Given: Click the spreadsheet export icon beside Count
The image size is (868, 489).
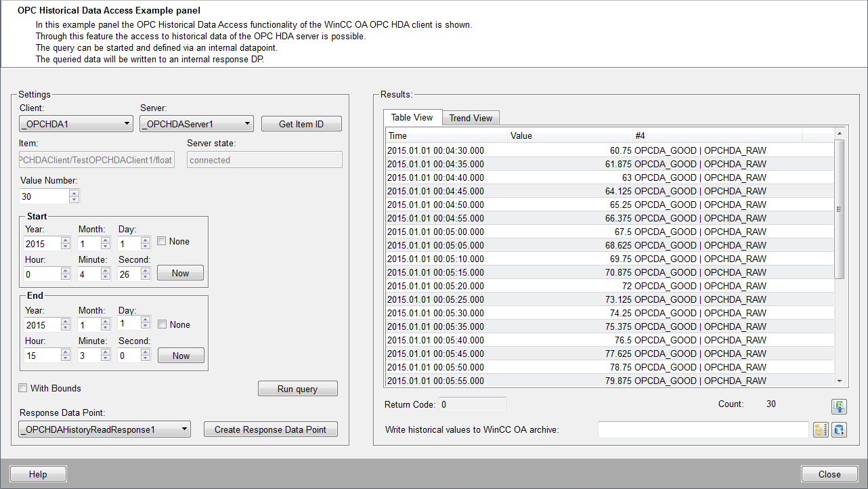Looking at the screenshot, I should tap(839, 406).
